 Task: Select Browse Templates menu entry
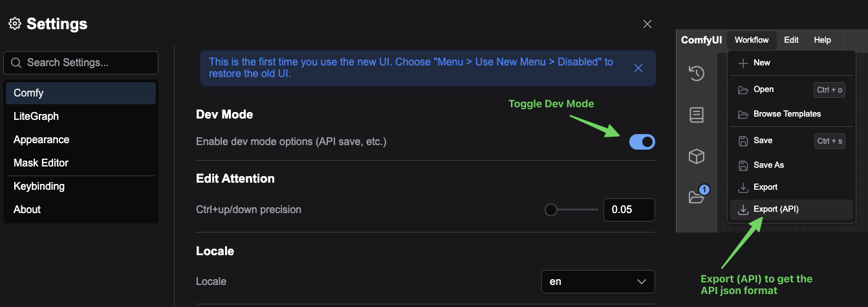click(787, 114)
